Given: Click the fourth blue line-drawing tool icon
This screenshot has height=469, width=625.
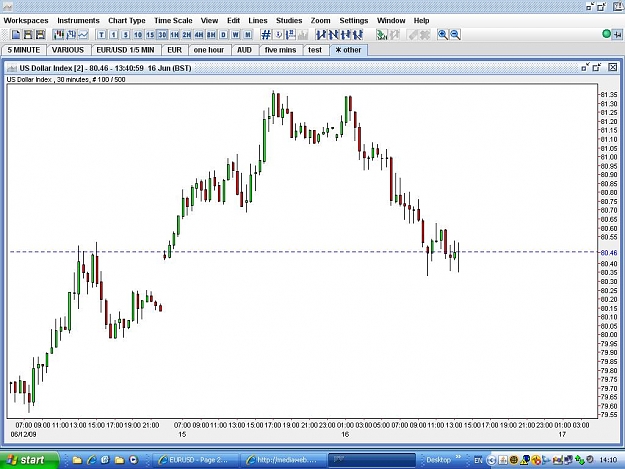Looking at the screenshot, I should [x=358, y=35].
